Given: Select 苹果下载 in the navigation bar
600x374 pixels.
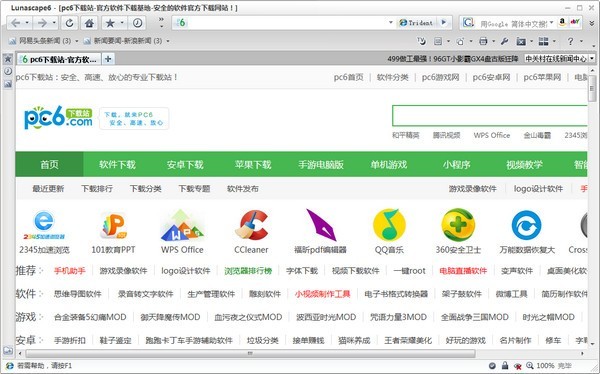Looking at the screenshot, I should (253, 165).
